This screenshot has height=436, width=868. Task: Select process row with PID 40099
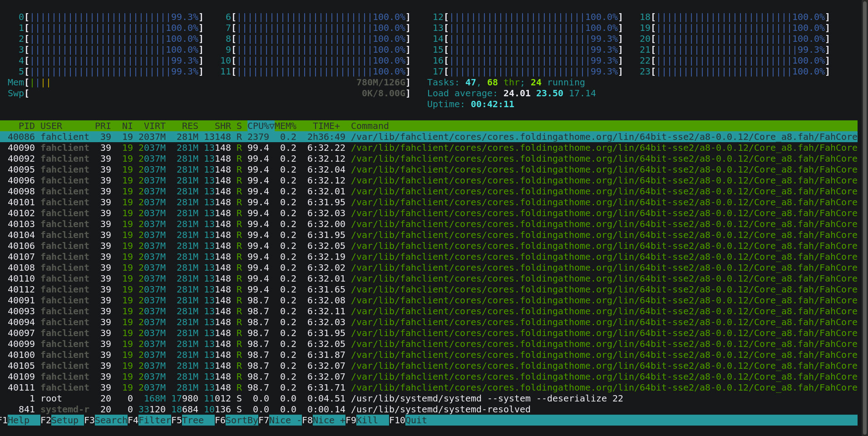[429, 344]
